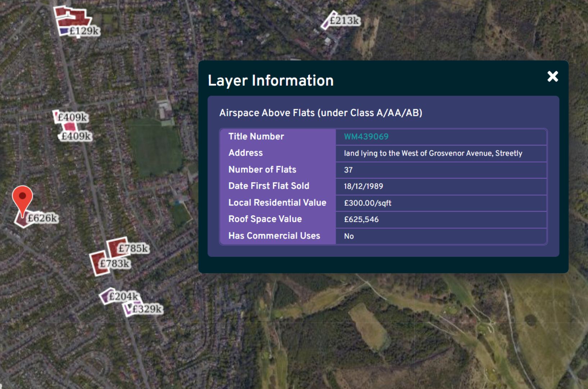Close the Layer Information panel
Screen dimensions: 588x389
point(552,76)
